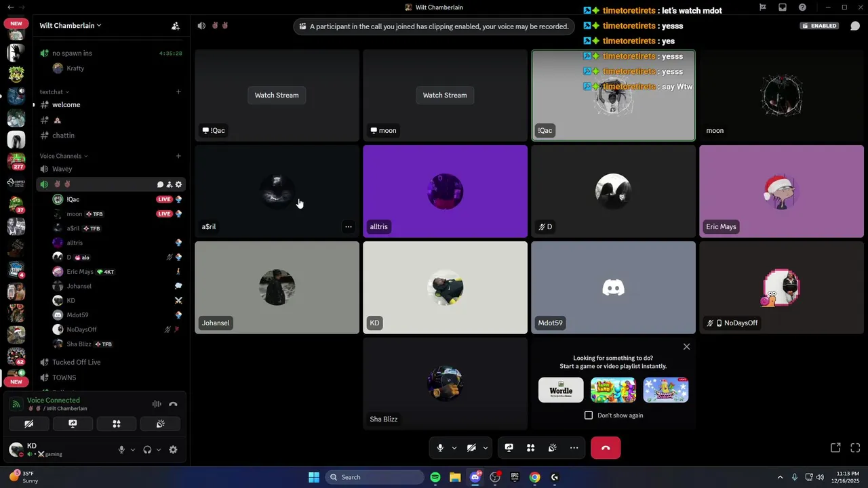
Task: Open the output volume speaker icon above tiles
Action: click(201, 26)
